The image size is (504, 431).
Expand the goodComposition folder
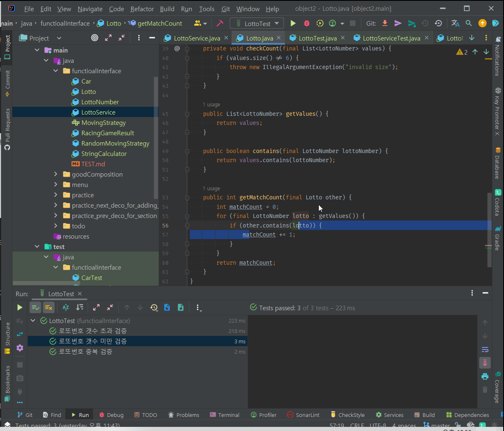click(56, 174)
